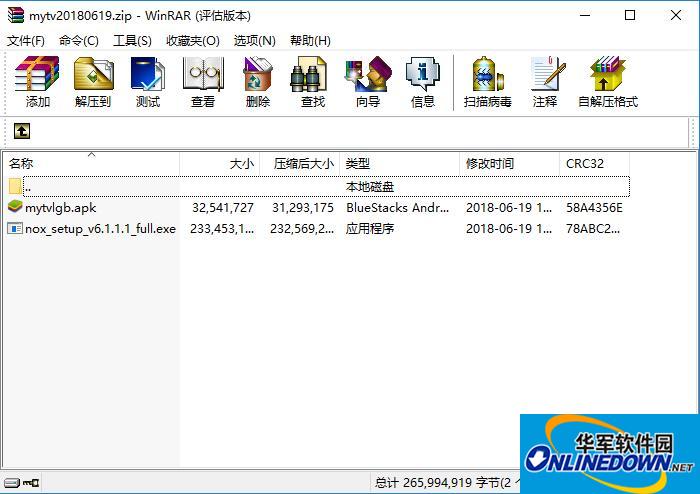The height and width of the screenshot is (494, 700).
Task: Select the file name mytvlgb.apk
Action: [x=61, y=208]
